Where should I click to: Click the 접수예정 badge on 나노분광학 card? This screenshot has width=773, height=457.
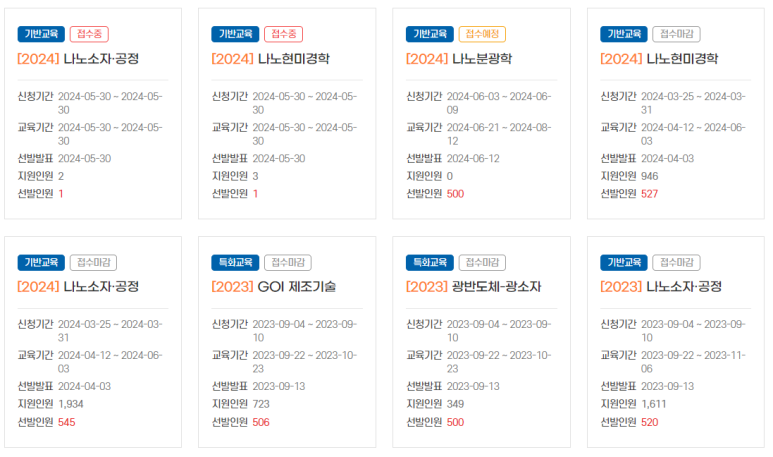click(482, 34)
